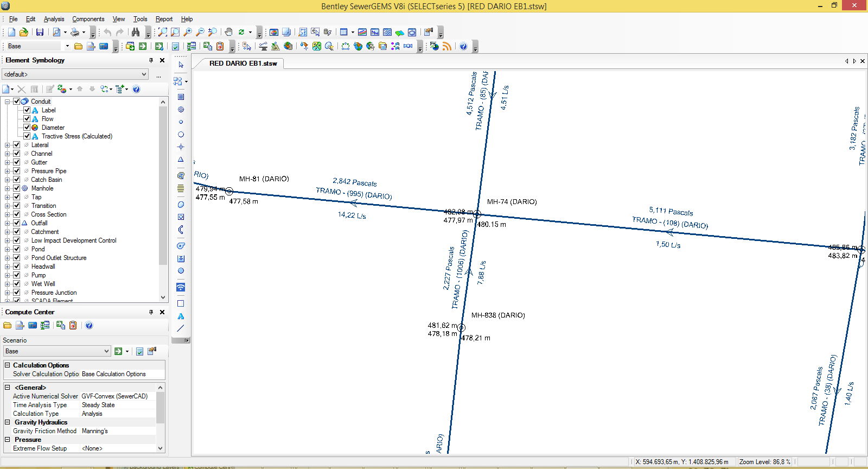The image size is (868, 469).
Task: Expand the Channel tree node
Action: 7,154
